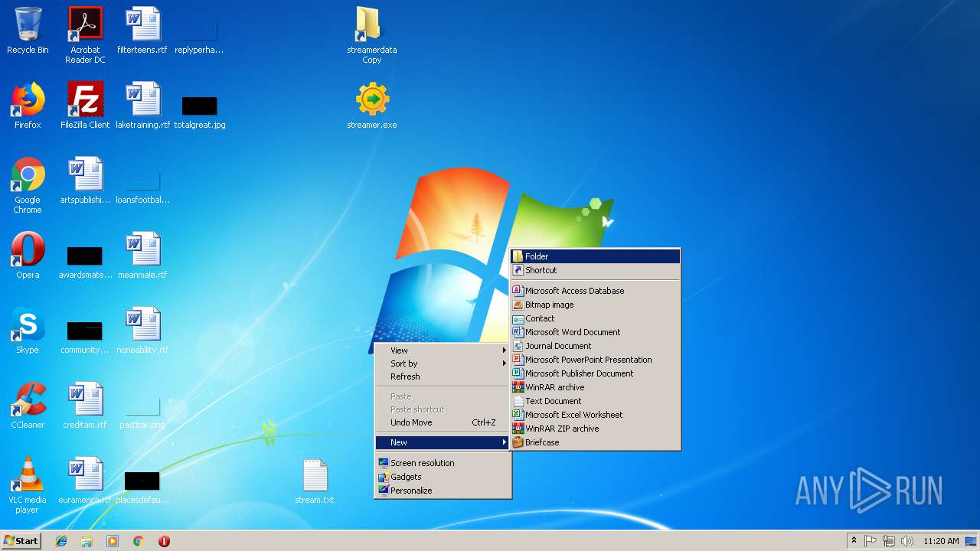Viewport: 980px width, 551px height.
Task: Create a new Contact
Action: (596, 318)
